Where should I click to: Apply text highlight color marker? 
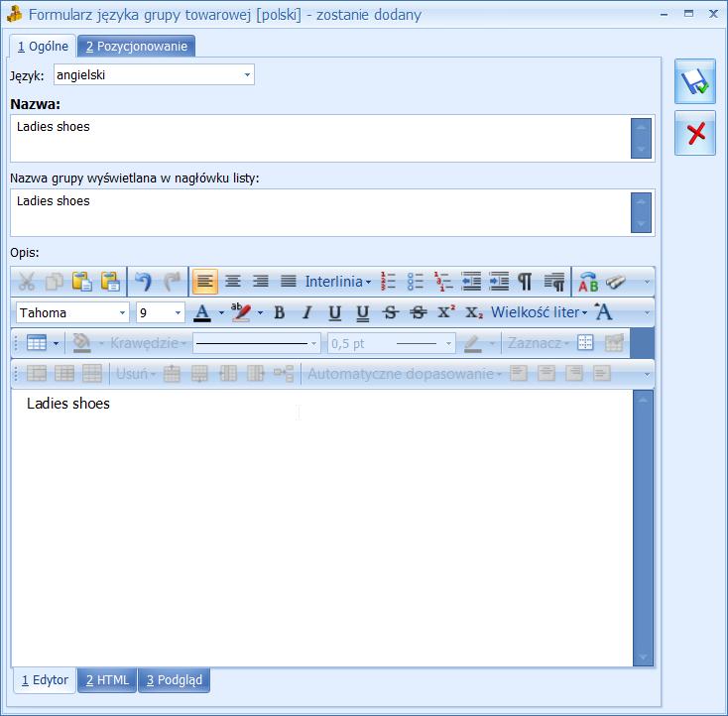(x=241, y=312)
